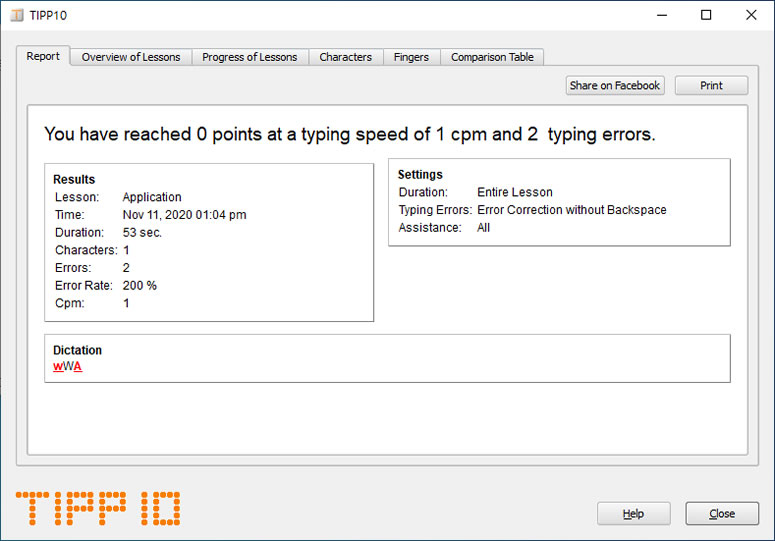
Task: Click the TIPP10 app icon in title bar
Action: 17,15
